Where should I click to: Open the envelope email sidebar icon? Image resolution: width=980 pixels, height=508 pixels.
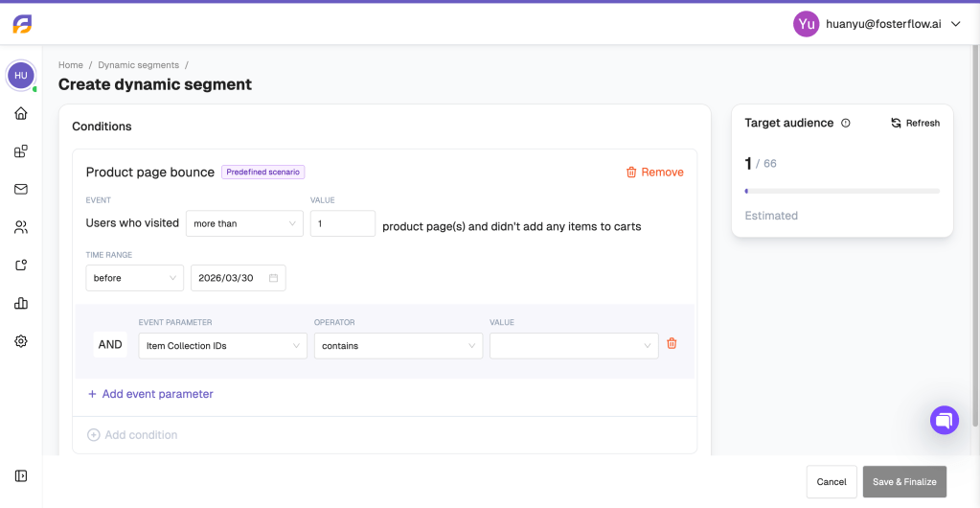tap(21, 190)
